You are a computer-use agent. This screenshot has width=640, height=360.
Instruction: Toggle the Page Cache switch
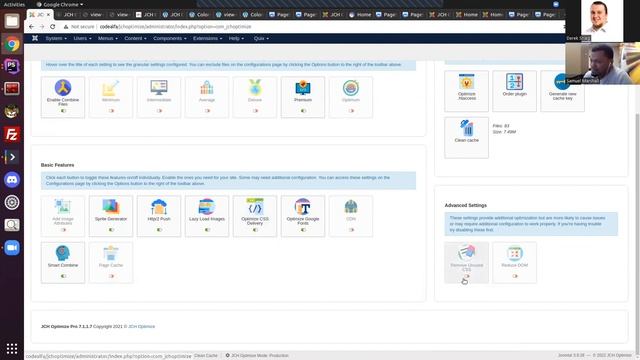coord(111,276)
